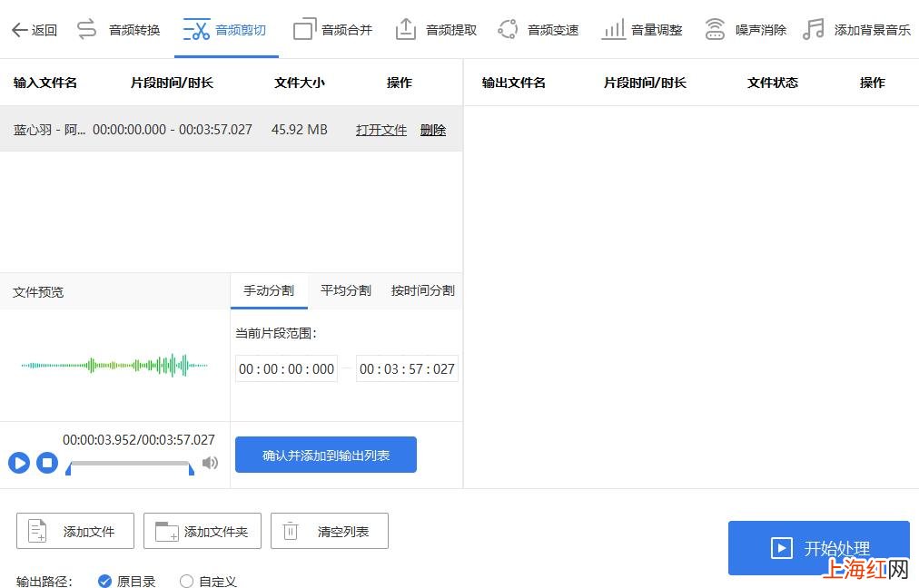Click the 文件大小 column header
Screen dimensions: 919x588
(300, 83)
